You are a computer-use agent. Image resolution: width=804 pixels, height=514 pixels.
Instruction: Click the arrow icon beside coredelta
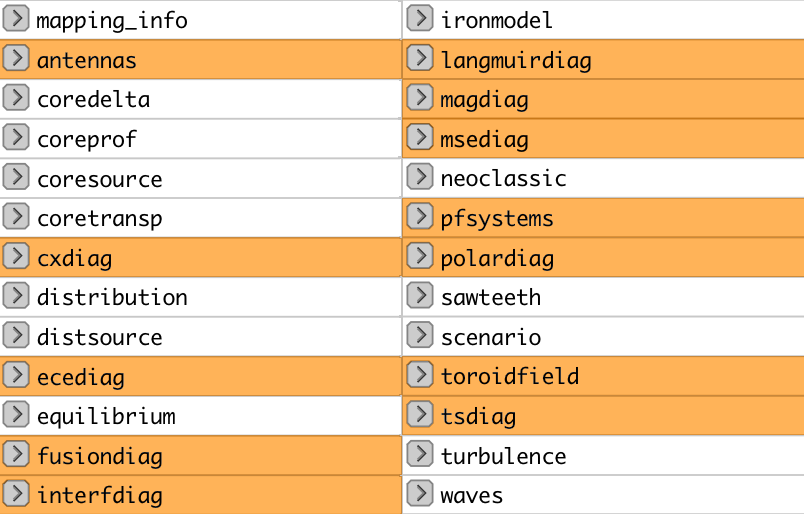(x=16, y=98)
